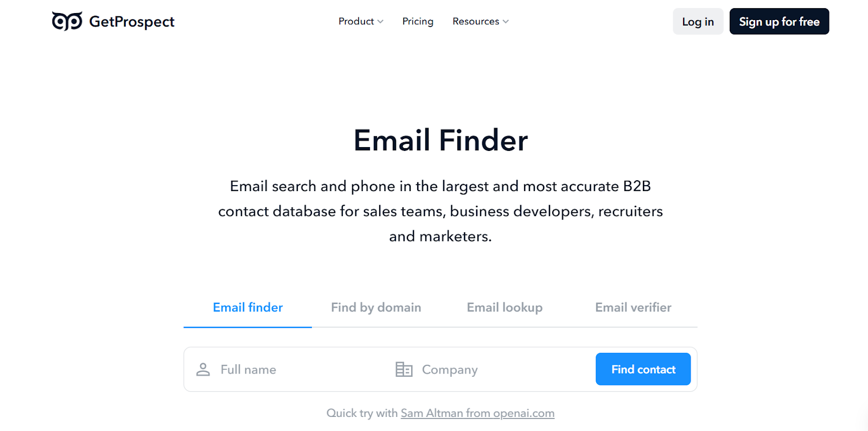Select the Email lookup tab
Viewport: 868px width, 431px height.
[x=504, y=307]
